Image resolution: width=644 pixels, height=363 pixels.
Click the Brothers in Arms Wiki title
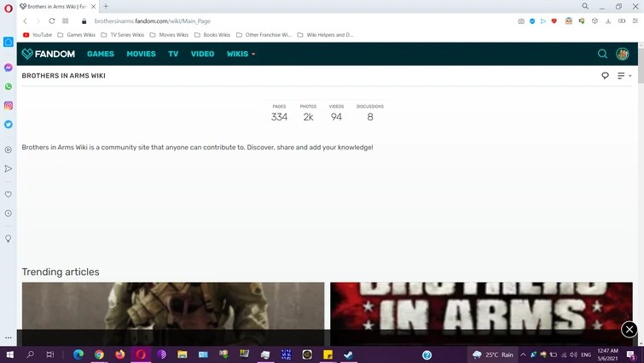64,76
